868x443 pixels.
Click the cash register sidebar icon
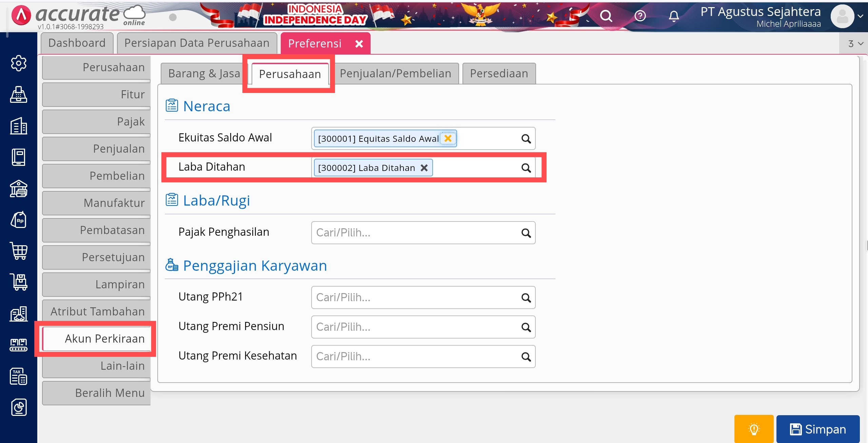[x=19, y=94]
